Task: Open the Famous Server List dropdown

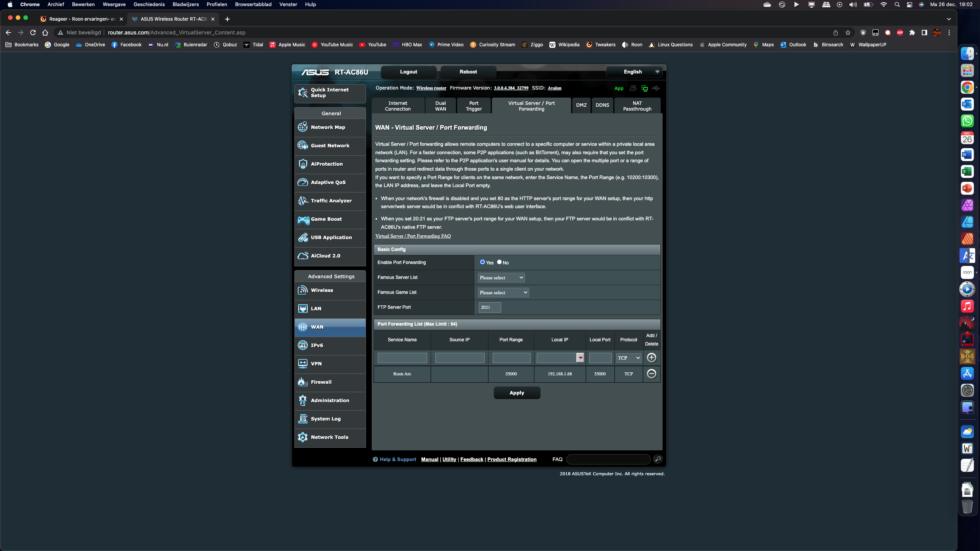Action: coord(501,278)
